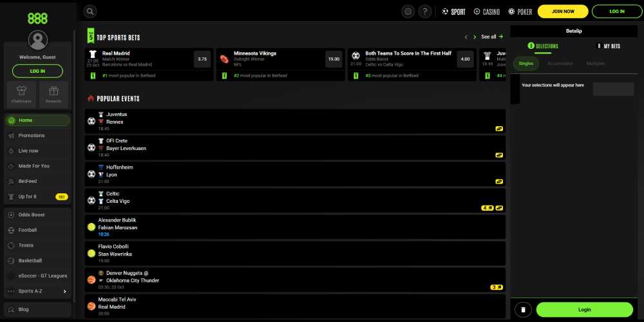Select Both Teams To Score odds 4.00

[466, 59]
